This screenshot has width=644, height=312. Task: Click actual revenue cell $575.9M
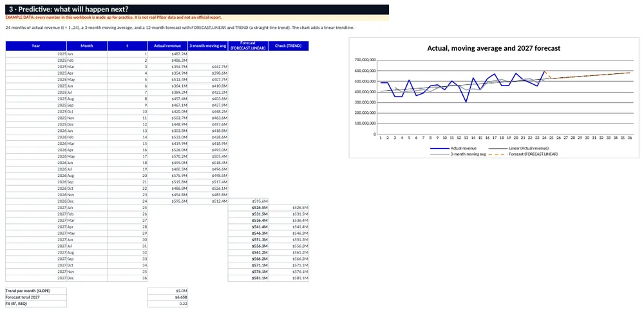pyautogui.click(x=167, y=175)
